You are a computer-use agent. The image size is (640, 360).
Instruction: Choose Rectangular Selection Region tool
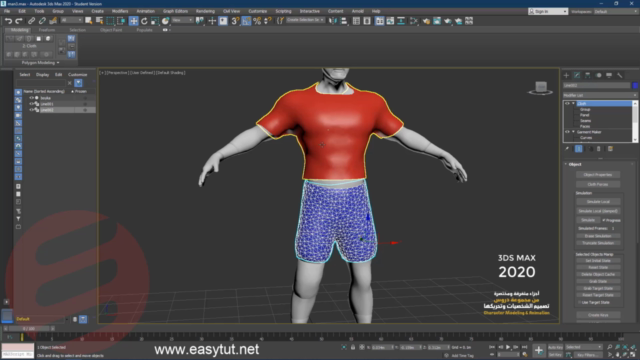110,21
